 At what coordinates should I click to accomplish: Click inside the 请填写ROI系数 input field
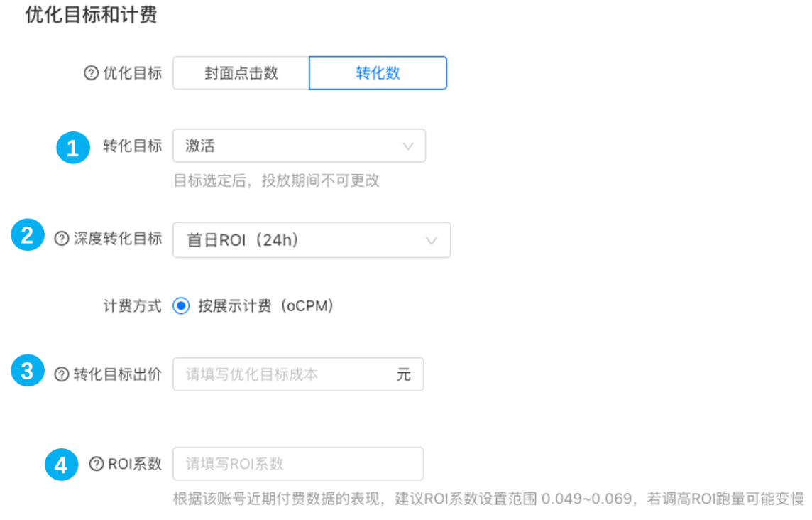tap(298, 463)
